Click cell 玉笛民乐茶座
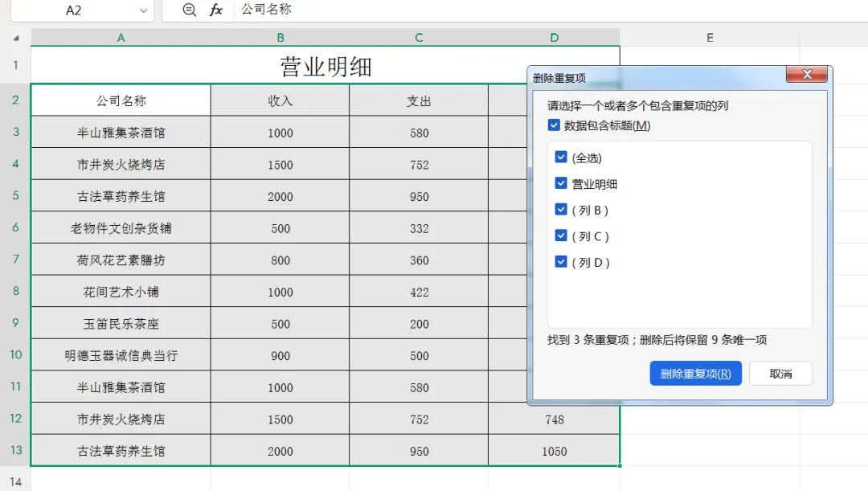The image size is (868, 491). click(x=121, y=324)
